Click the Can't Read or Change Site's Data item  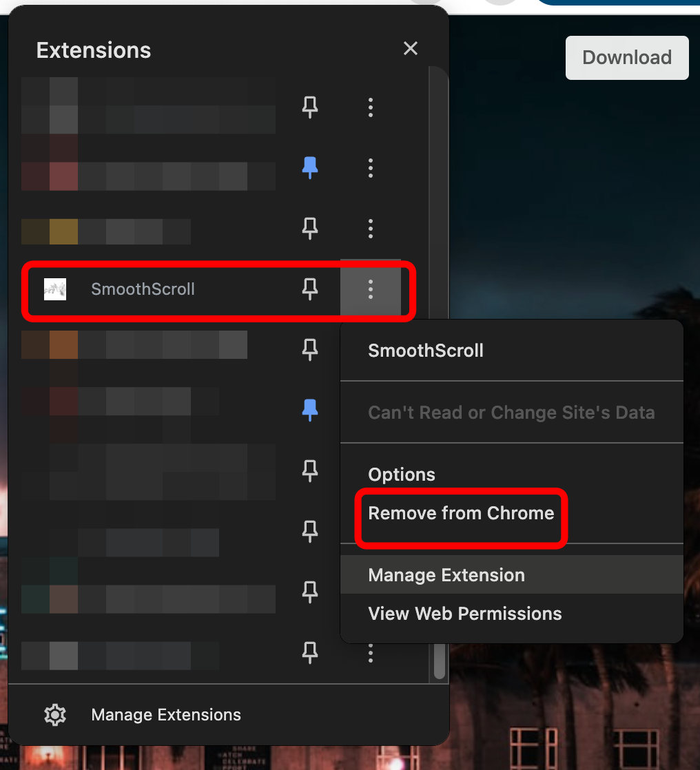pos(511,413)
